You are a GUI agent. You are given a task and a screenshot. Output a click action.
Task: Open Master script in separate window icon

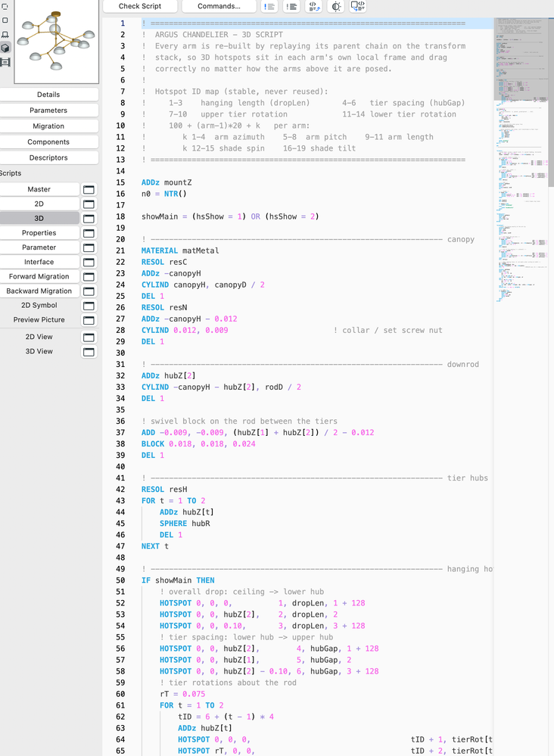(x=89, y=189)
